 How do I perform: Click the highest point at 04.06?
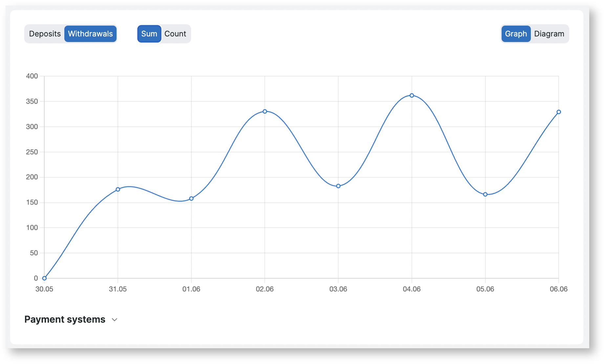click(x=412, y=96)
